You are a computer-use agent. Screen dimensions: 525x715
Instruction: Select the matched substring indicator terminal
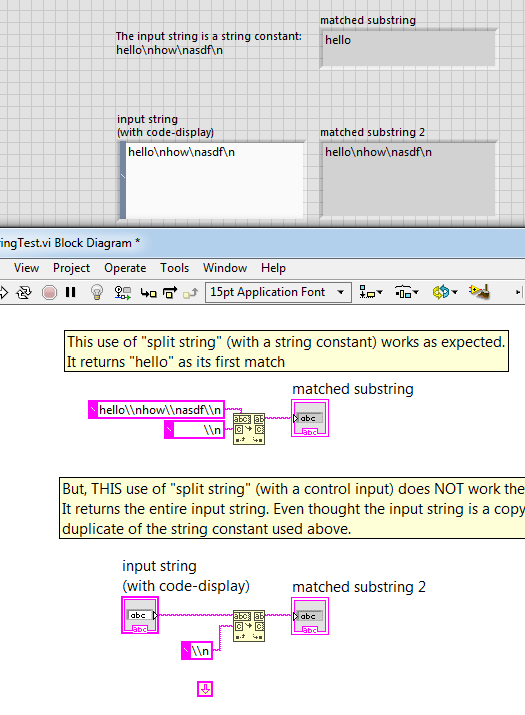pos(310,418)
